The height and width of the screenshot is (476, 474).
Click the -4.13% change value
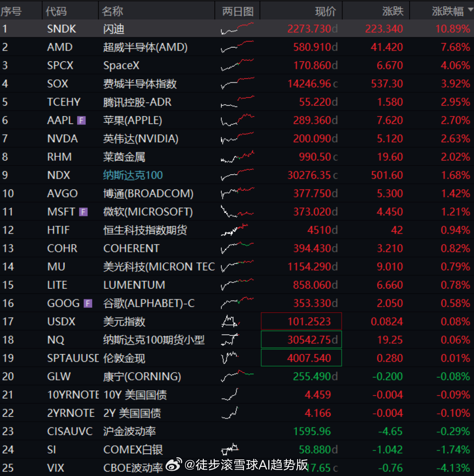pyautogui.click(x=453, y=468)
